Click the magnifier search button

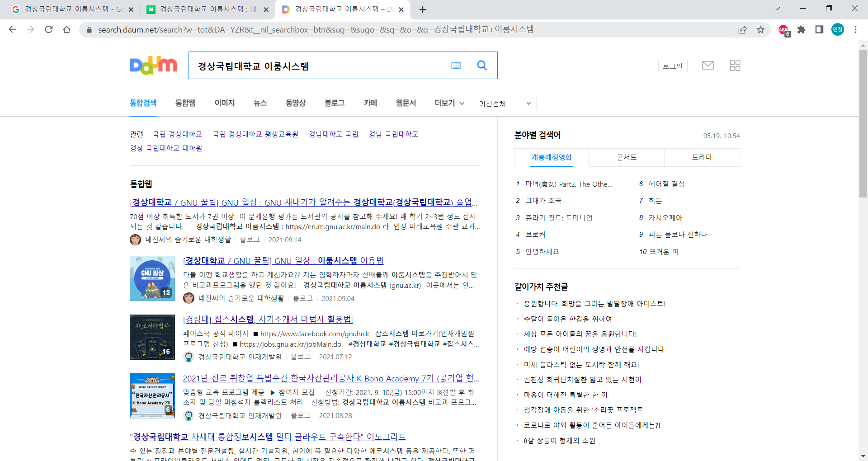(x=482, y=66)
